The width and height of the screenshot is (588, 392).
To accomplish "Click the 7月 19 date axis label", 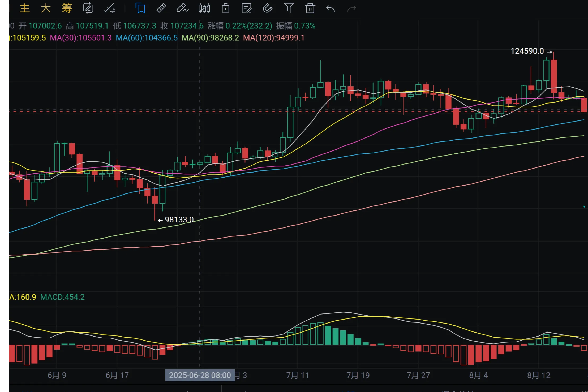I will 358,375.
